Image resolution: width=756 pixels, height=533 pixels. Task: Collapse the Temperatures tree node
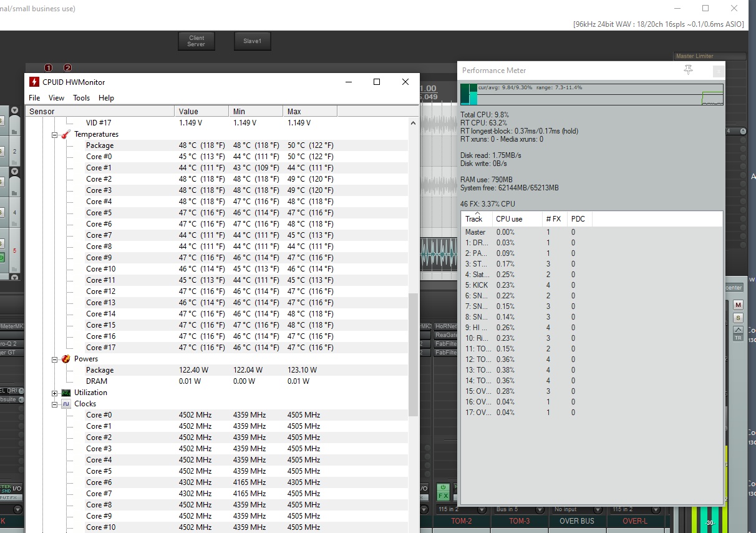click(x=54, y=134)
